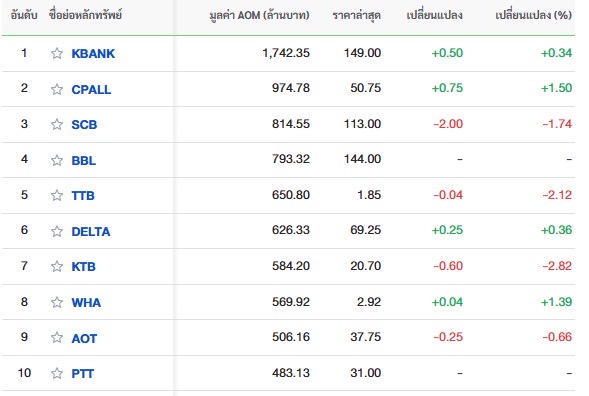The width and height of the screenshot is (589, 396).
Task: Open the KBANK stock link
Action: pyautogui.click(x=93, y=54)
